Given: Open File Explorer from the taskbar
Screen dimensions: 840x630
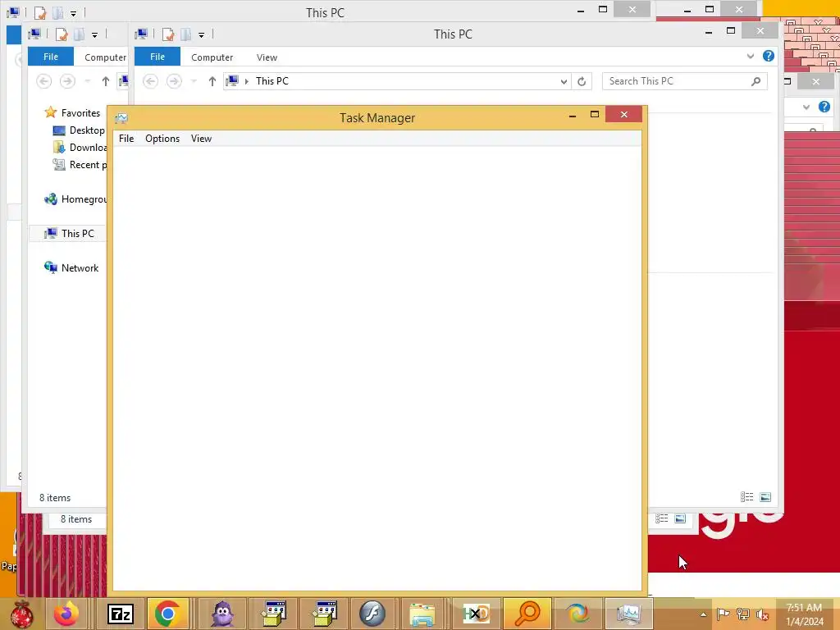Looking at the screenshot, I should tap(422, 614).
